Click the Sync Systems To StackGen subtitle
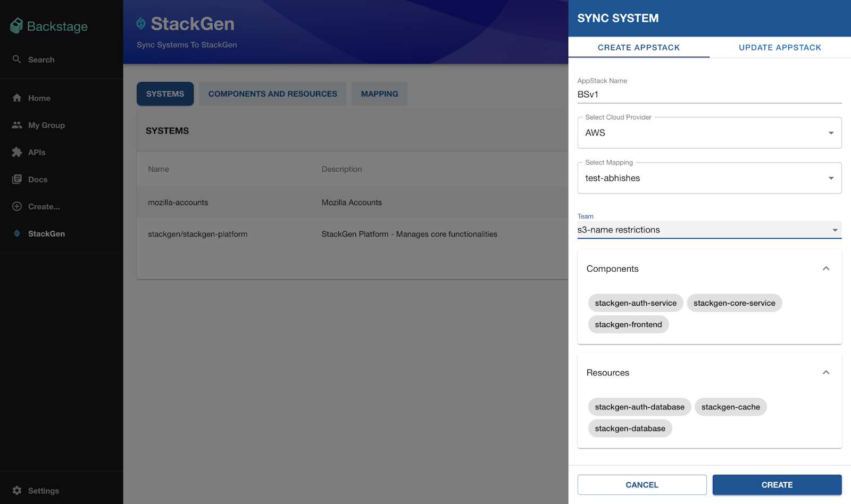This screenshot has height=504, width=851. [x=187, y=45]
